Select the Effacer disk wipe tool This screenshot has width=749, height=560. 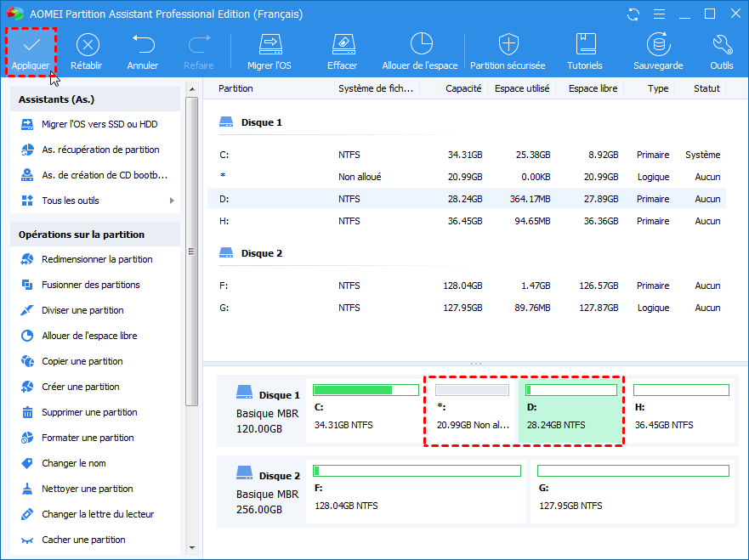click(x=342, y=44)
